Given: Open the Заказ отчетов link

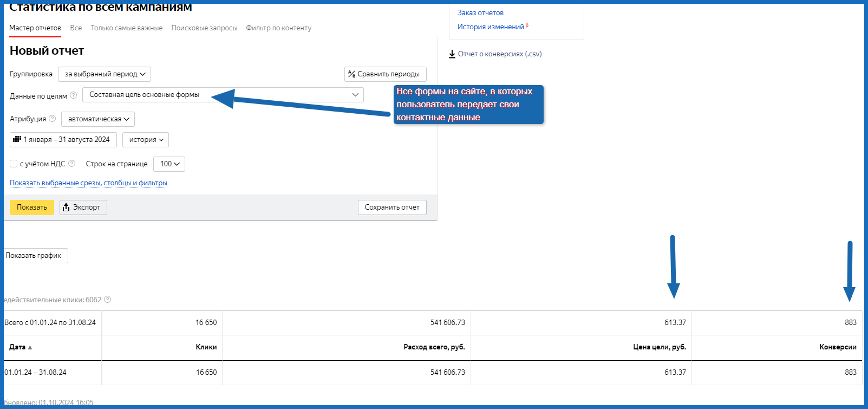Looking at the screenshot, I should pyautogui.click(x=480, y=13).
